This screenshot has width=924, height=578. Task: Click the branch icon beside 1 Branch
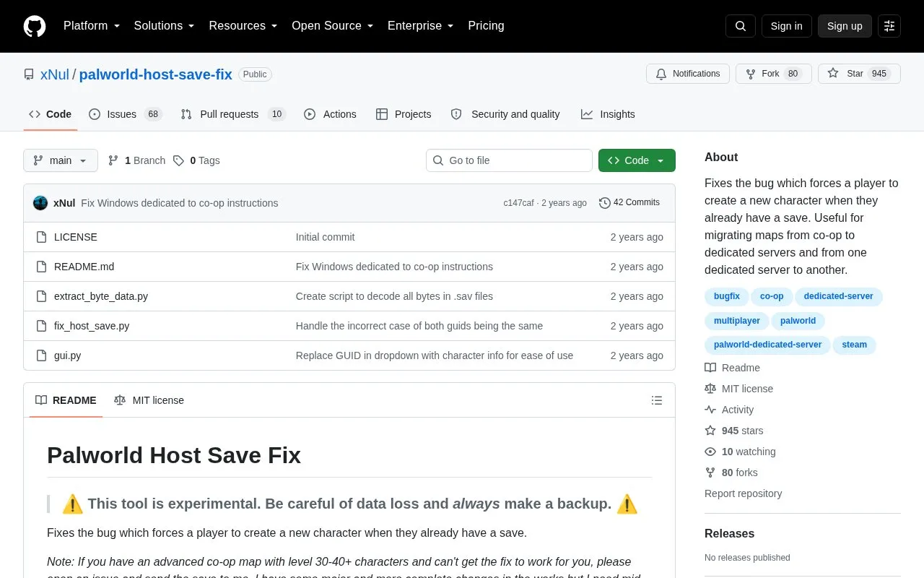click(x=113, y=160)
